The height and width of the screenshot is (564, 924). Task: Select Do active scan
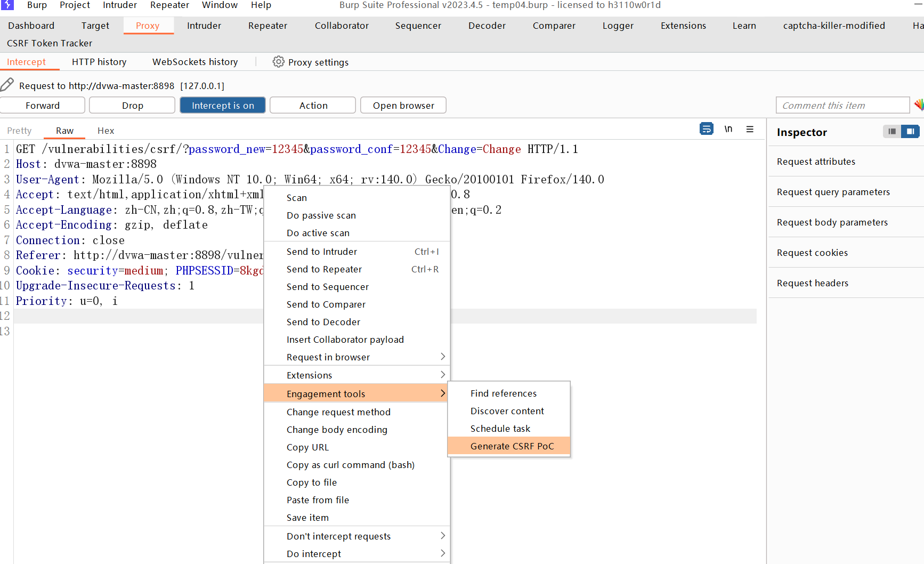(357, 233)
